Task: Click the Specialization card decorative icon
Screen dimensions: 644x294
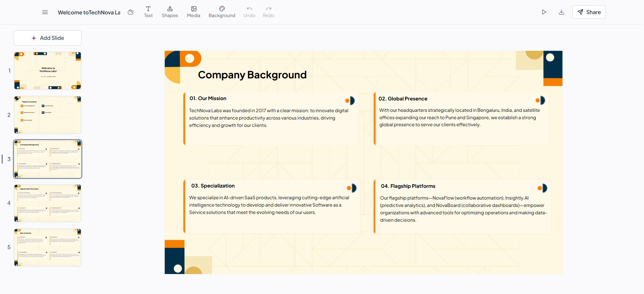Action: [x=352, y=188]
